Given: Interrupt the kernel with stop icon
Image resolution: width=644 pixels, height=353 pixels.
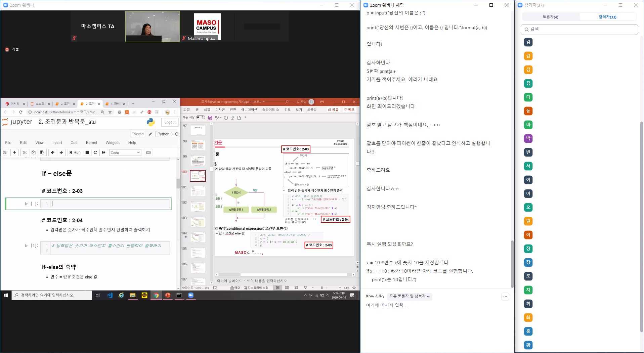Looking at the screenshot, I should tap(87, 152).
